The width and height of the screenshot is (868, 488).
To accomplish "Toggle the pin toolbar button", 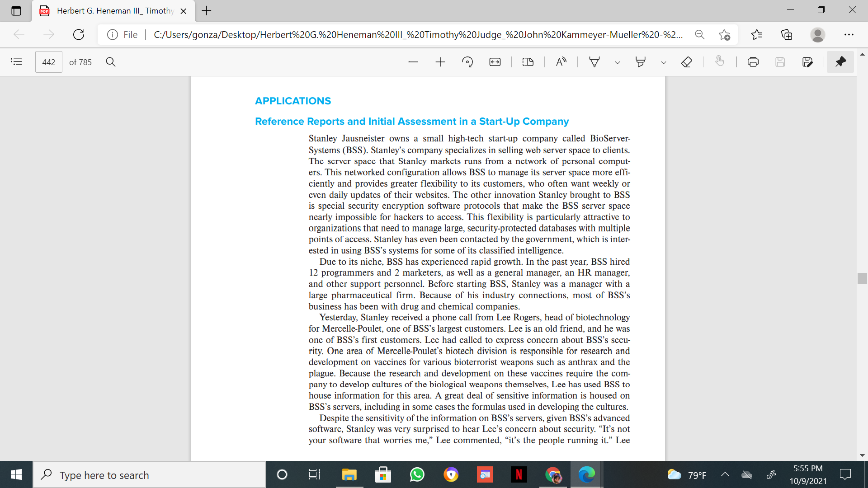I will (840, 62).
